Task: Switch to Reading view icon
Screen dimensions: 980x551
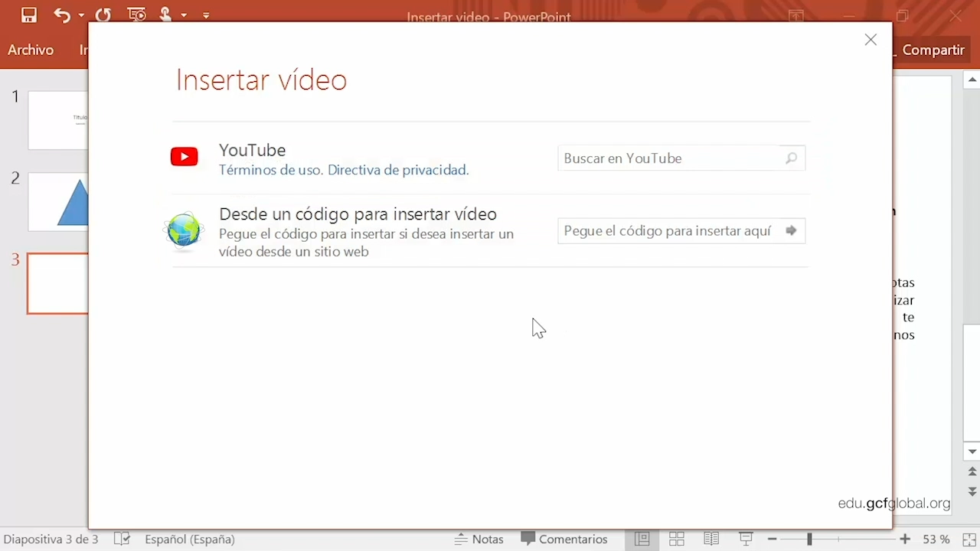Action: pos(711,539)
